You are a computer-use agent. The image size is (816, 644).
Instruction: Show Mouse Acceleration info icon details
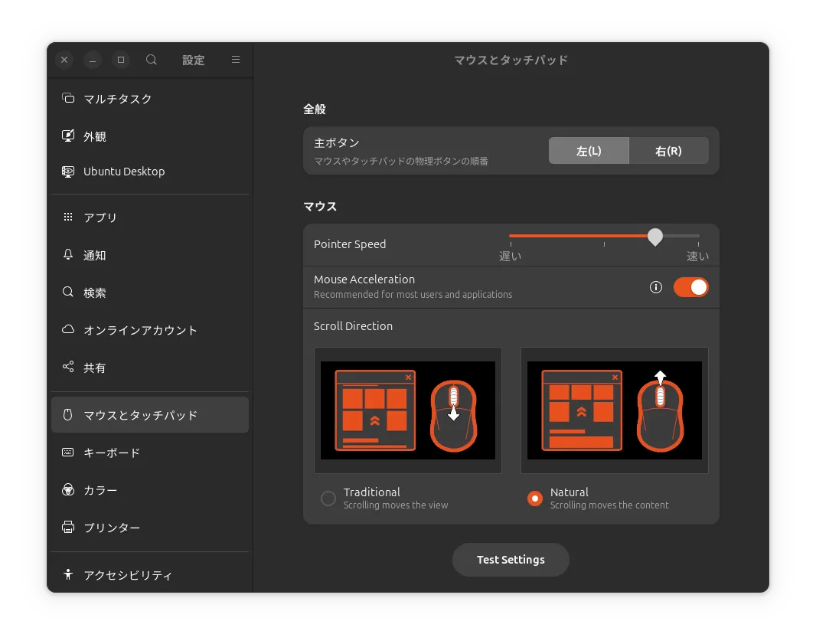click(x=656, y=287)
